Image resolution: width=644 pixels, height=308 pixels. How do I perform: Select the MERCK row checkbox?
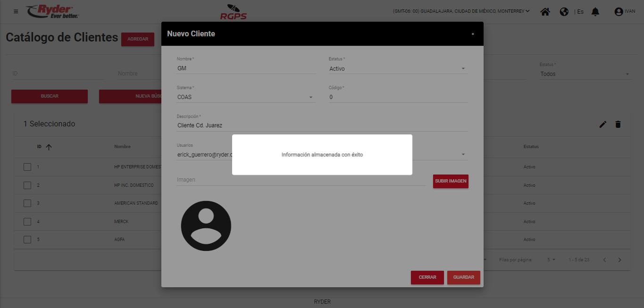coord(27,222)
